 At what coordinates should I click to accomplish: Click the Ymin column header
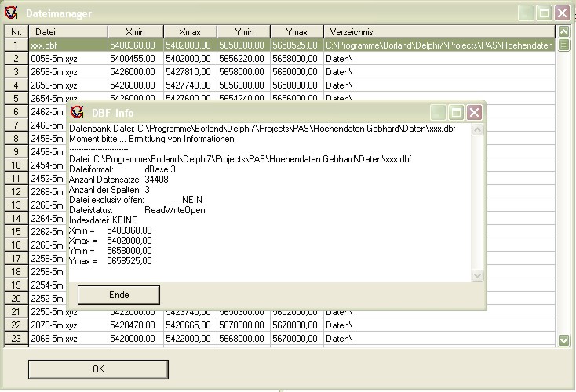(x=243, y=32)
